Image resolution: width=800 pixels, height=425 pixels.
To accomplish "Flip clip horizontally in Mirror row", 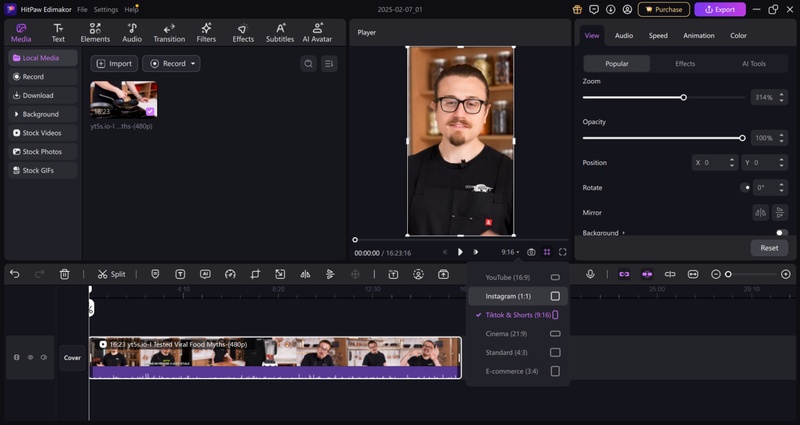I will pos(761,212).
